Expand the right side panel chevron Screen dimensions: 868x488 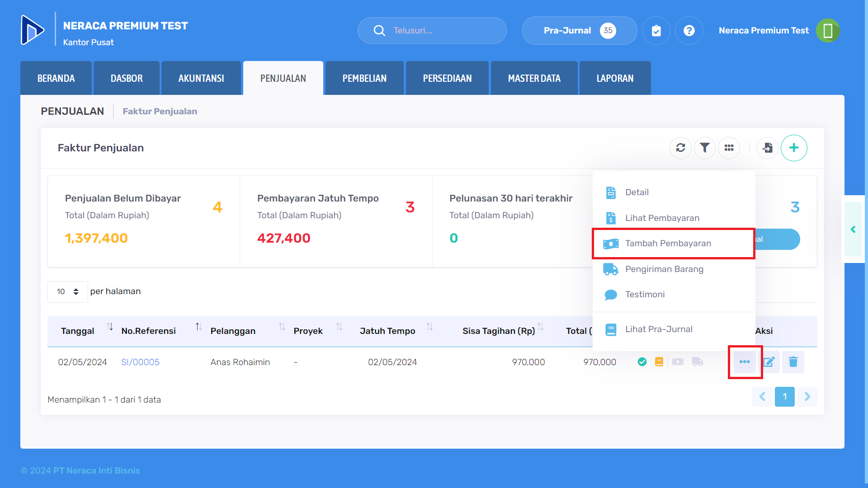853,230
